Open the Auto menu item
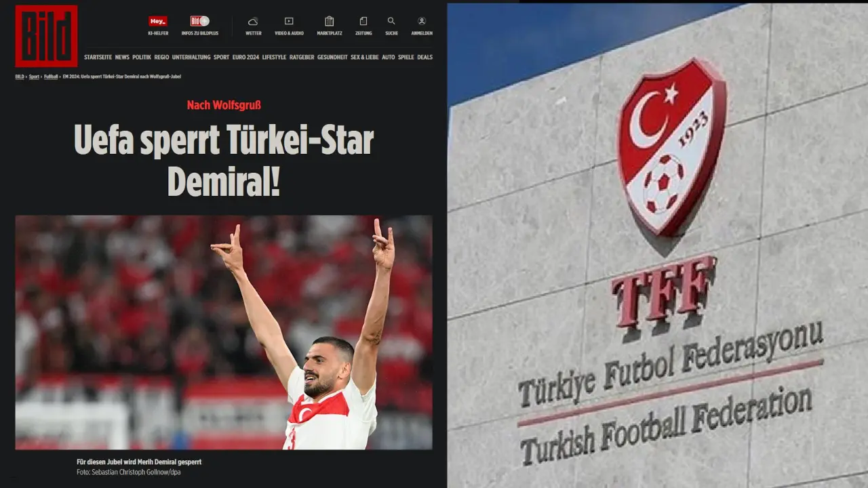Viewport: 868px width, 488px height. point(388,58)
